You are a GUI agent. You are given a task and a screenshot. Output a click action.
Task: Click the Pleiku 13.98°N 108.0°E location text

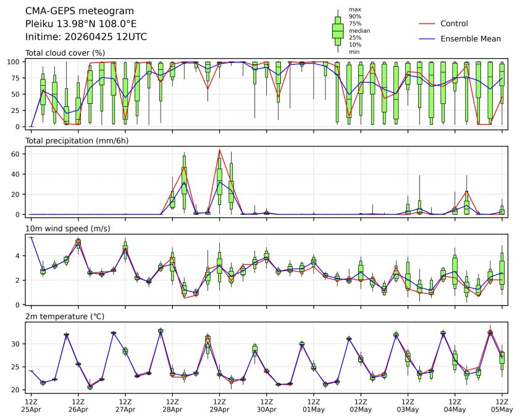[x=81, y=24]
